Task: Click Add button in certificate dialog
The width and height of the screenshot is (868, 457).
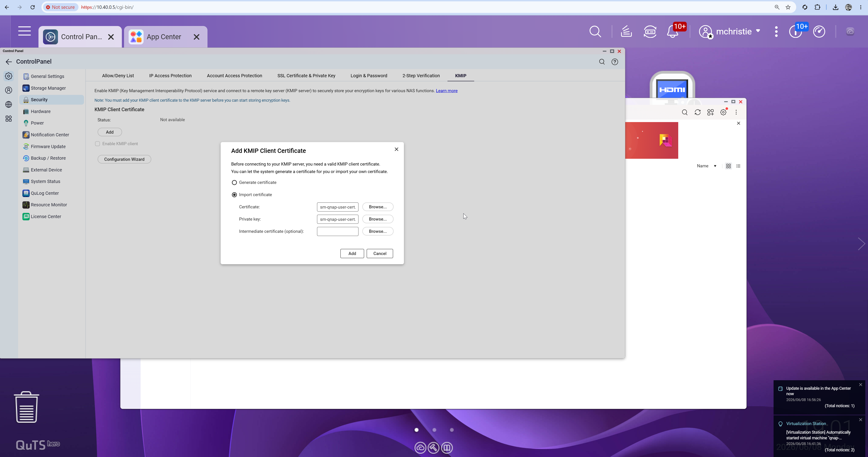Action: (x=352, y=253)
